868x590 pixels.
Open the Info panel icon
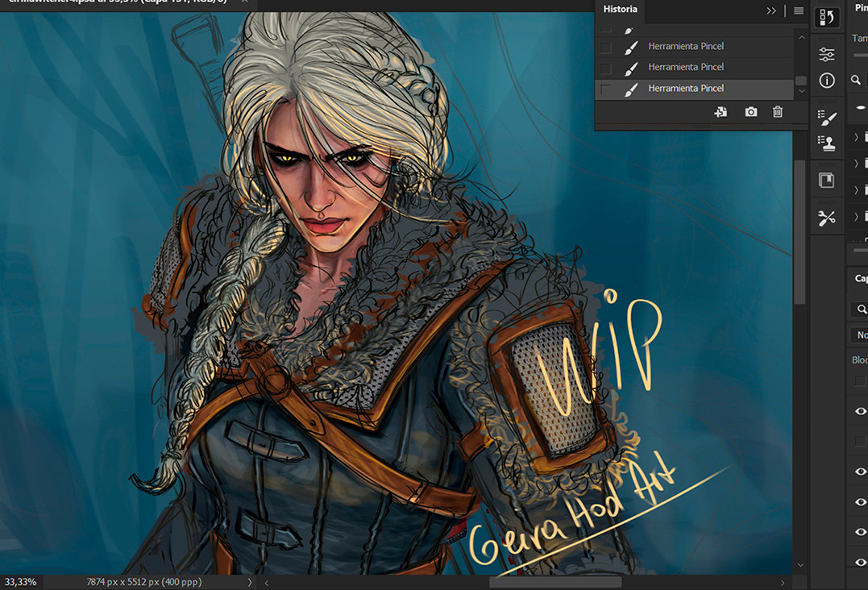point(826,81)
